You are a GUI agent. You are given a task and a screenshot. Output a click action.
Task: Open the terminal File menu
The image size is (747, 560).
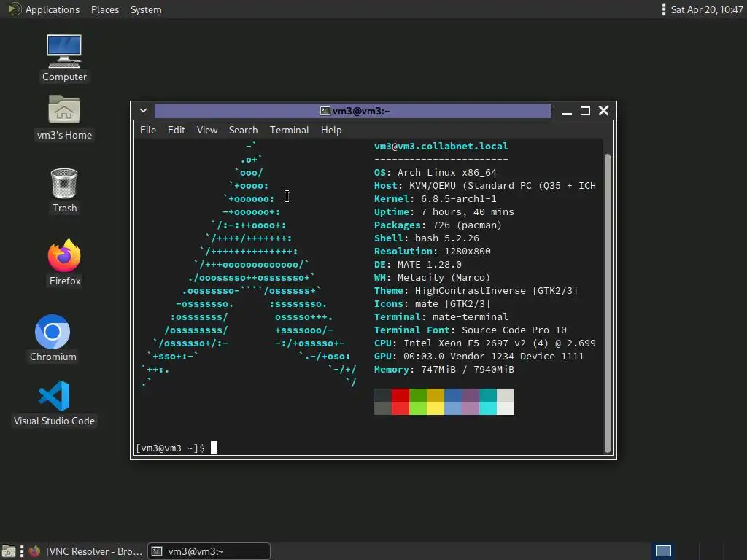point(147,130)
